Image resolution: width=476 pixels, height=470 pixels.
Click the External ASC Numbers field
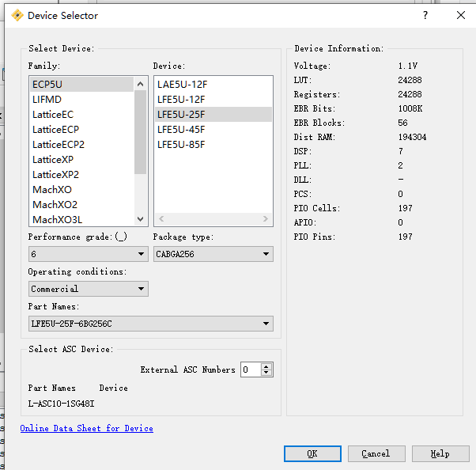click(250, 370)
